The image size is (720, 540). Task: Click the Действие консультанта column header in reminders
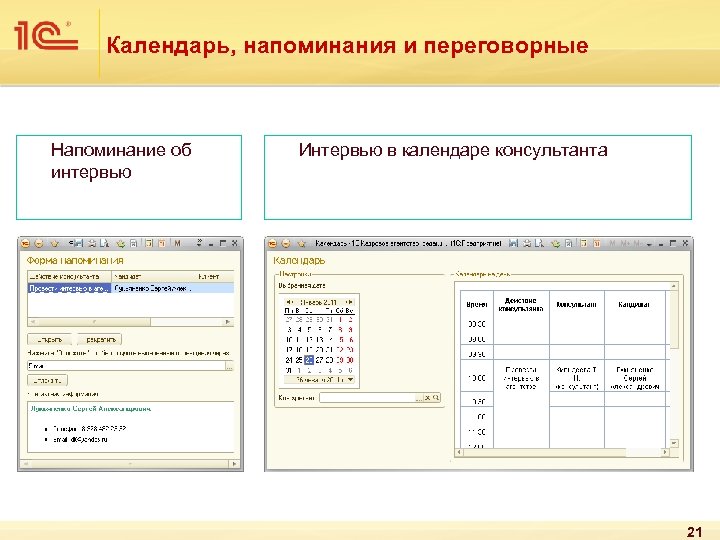69,277
